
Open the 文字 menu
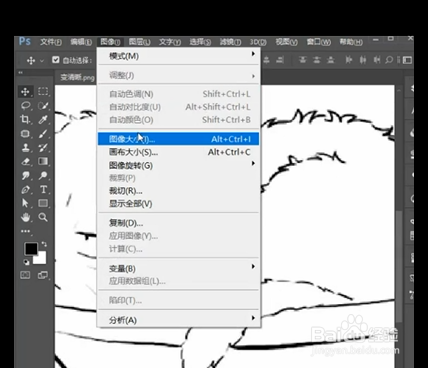click(170, 42)
